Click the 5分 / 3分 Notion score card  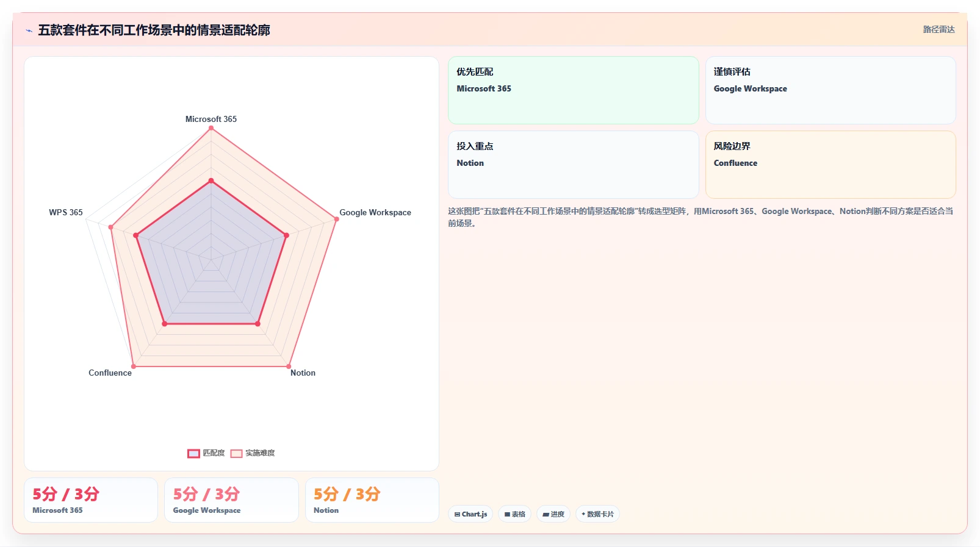[372, 500]
